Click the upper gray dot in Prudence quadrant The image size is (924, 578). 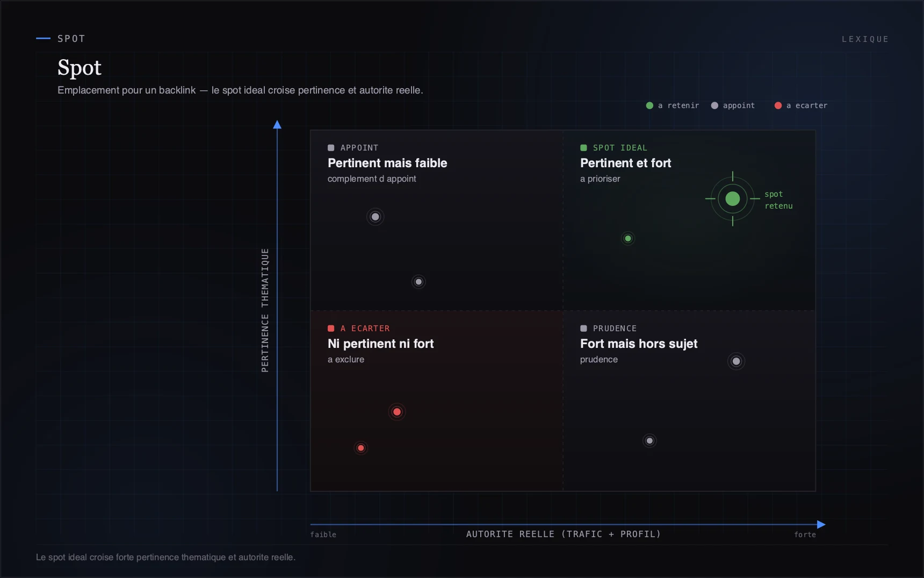[737, 361]
